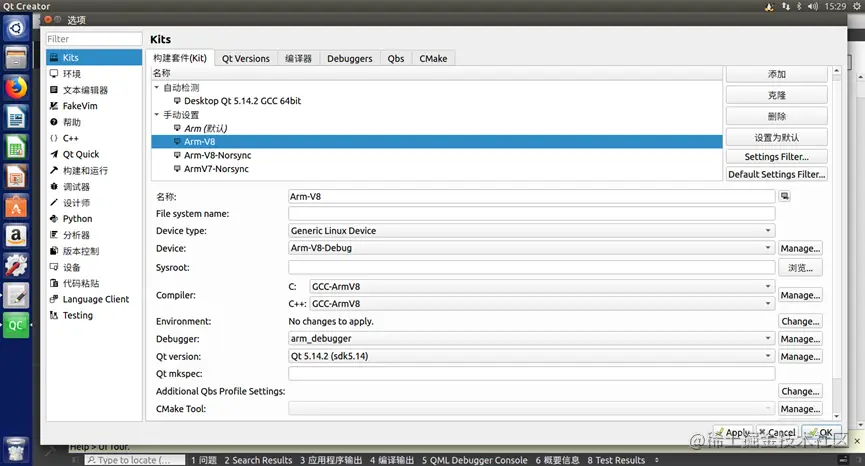Open Amazon launcher in dock
This screenshot has height=466, width=865.
coord(15,236)
